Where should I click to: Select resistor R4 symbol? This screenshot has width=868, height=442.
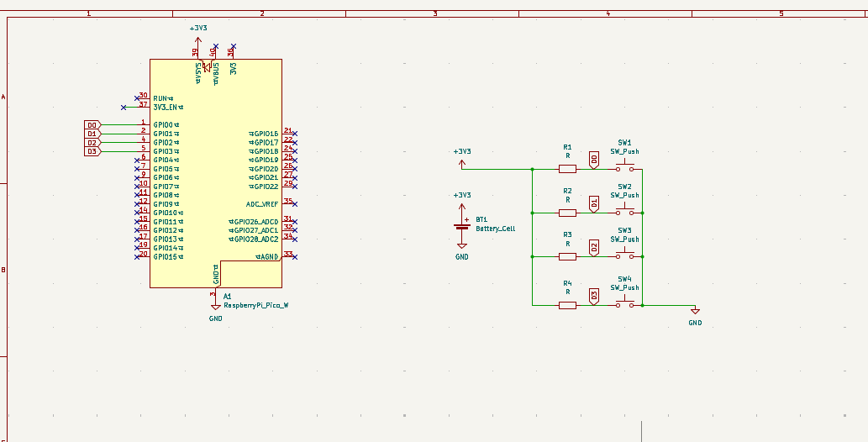tap(567, 305)
